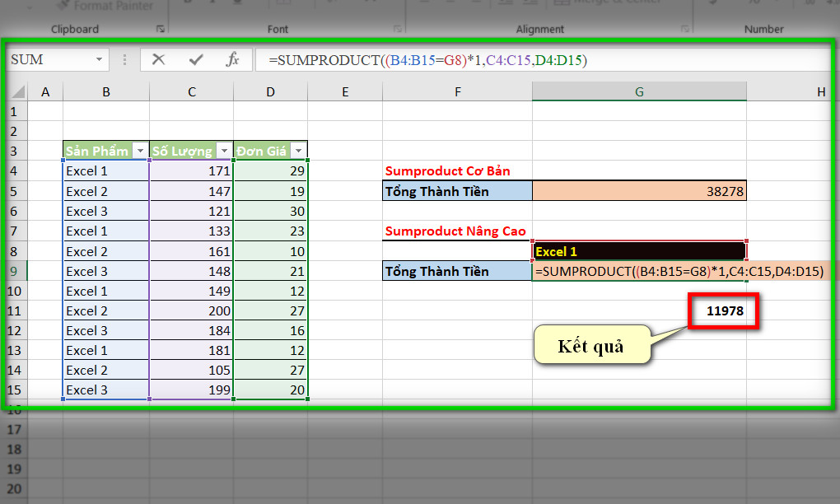Cancel the formula entry with the X icon
Viewport: 840px width, 504px height.
(x=158, y=59)
